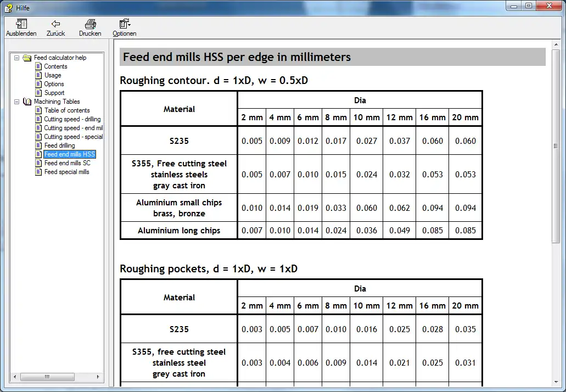
Task: Click the content pane vertical scrollbar thumb
Action: [556, 146]
